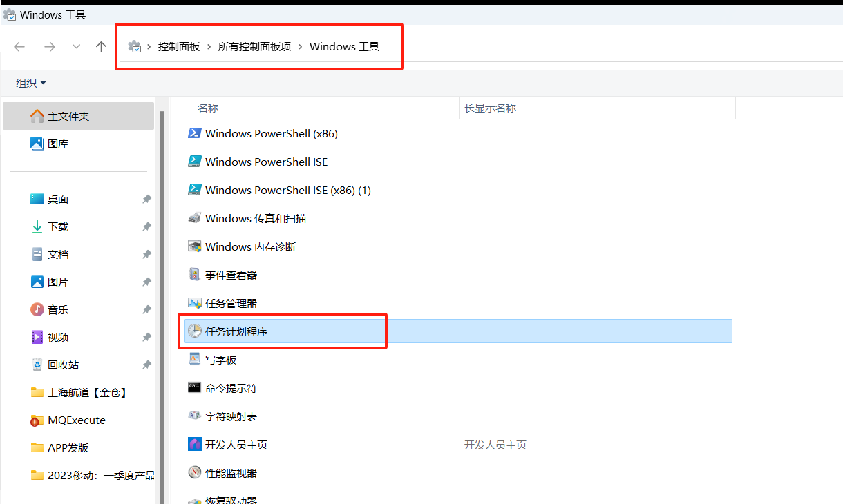Click the Windows 传真和扫描 icon
This screenshot has height=504, width=843.
click(195, 218)
